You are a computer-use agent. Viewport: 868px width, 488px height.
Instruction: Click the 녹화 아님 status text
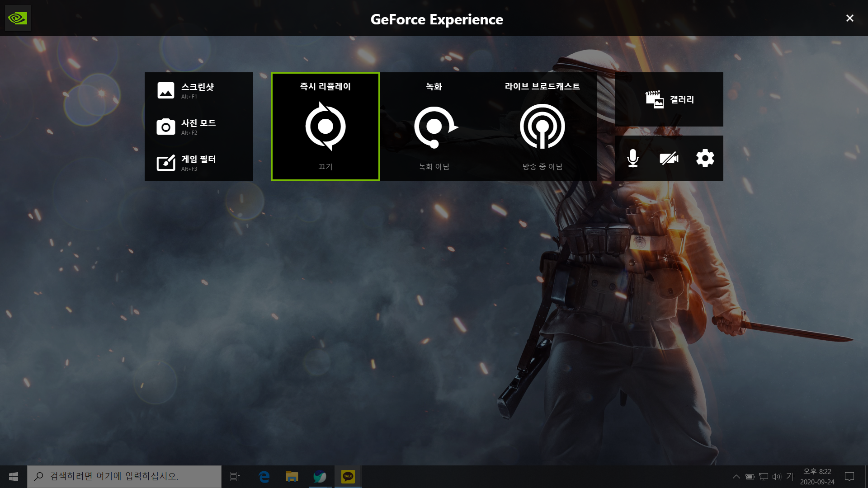pos(434,167)
